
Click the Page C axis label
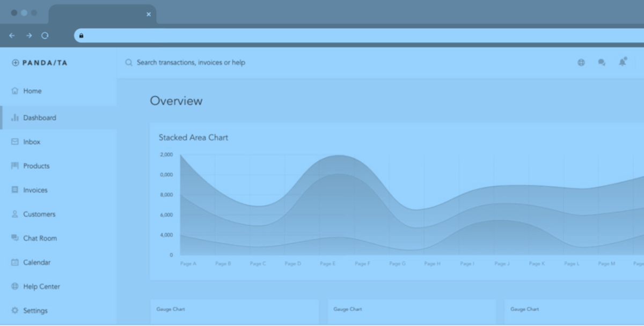coord(258,264)
